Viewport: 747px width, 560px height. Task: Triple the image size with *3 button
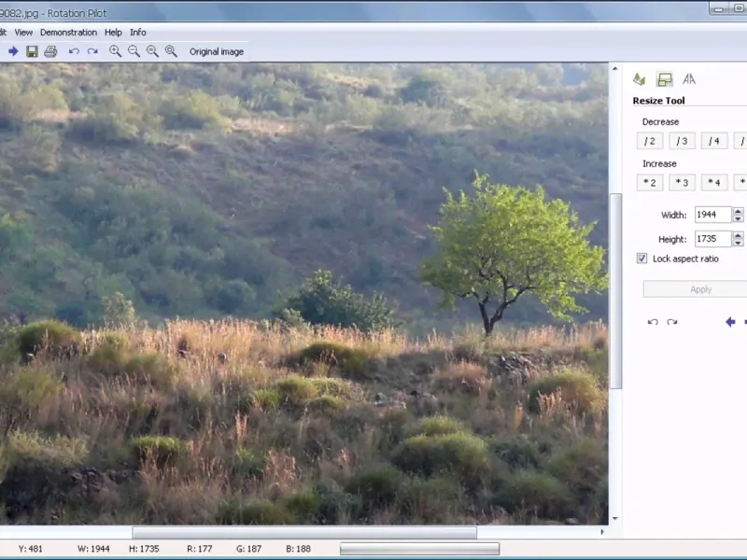[x=683, y=182]
